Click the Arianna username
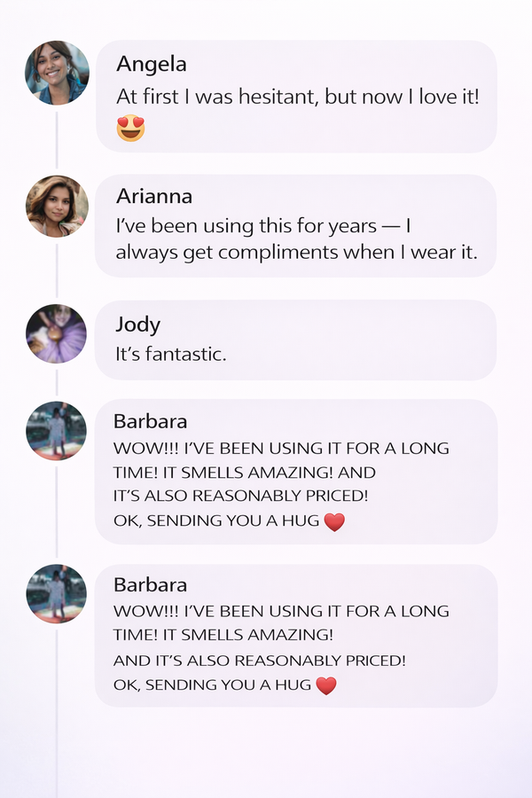The height and width of the screenshot is (798, 532). (x=154, y=196)
